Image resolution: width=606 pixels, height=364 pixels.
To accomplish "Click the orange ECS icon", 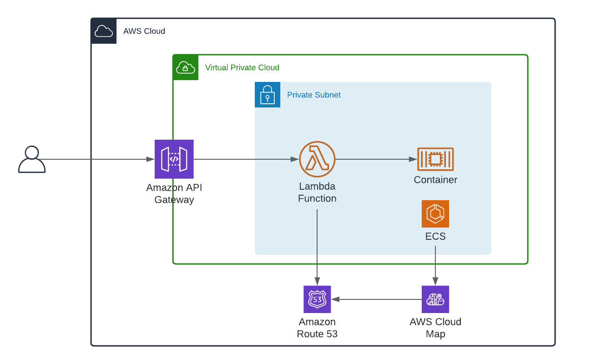I will (435, 214).
